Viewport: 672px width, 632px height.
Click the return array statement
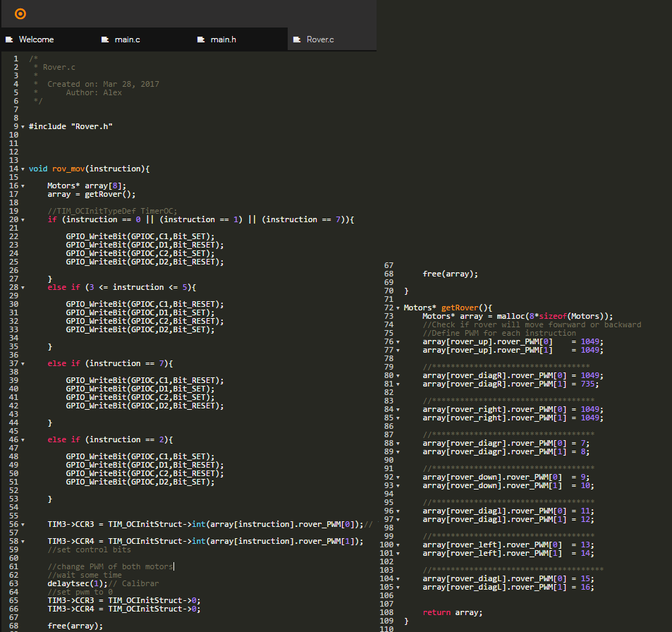(x=453, y=612)
